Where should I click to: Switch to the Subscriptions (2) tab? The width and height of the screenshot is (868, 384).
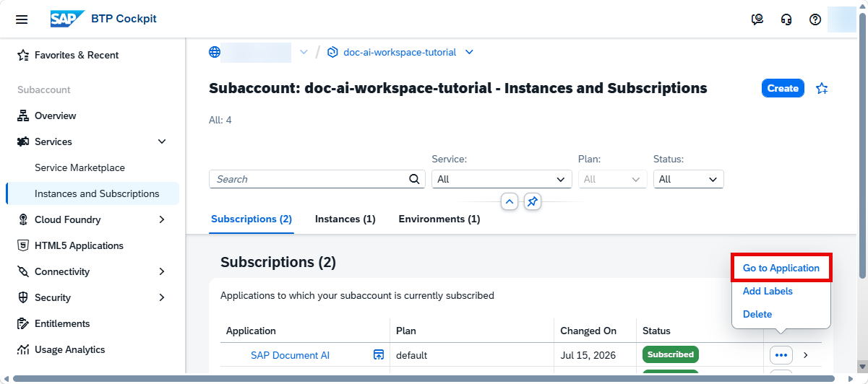click(x=252, y=219)
